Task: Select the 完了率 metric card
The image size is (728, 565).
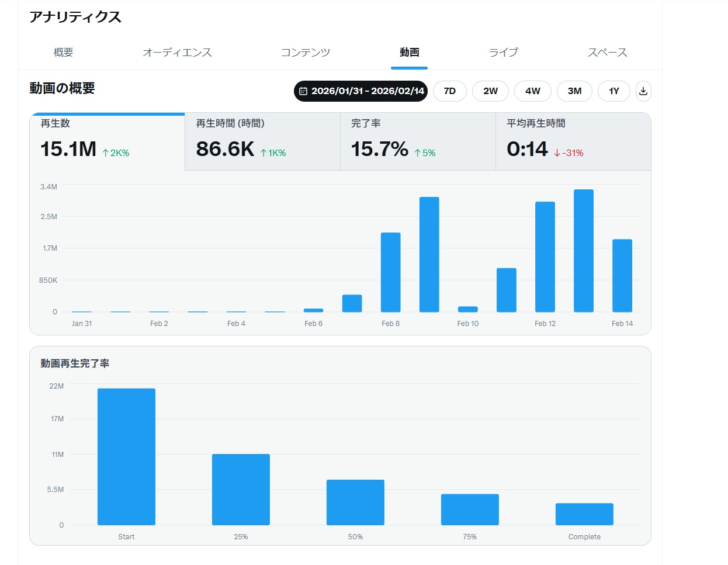Action: pyautogui.click(x=418, y=141)
